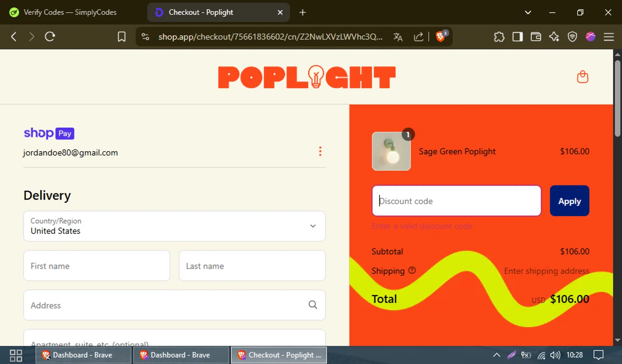This screenshot has width=622, height=364.
Task: Click the Sage Green Poplight product name
Action: pos(457,152)
